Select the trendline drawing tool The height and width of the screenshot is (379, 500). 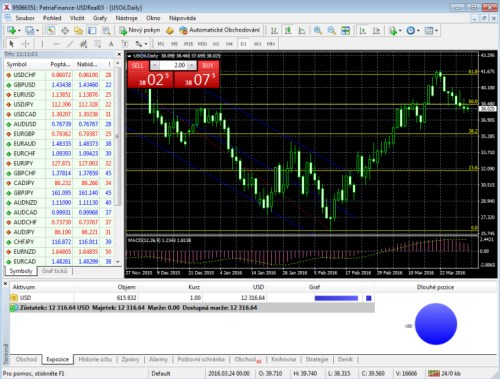pyautogui.click(x=70, y=44)
